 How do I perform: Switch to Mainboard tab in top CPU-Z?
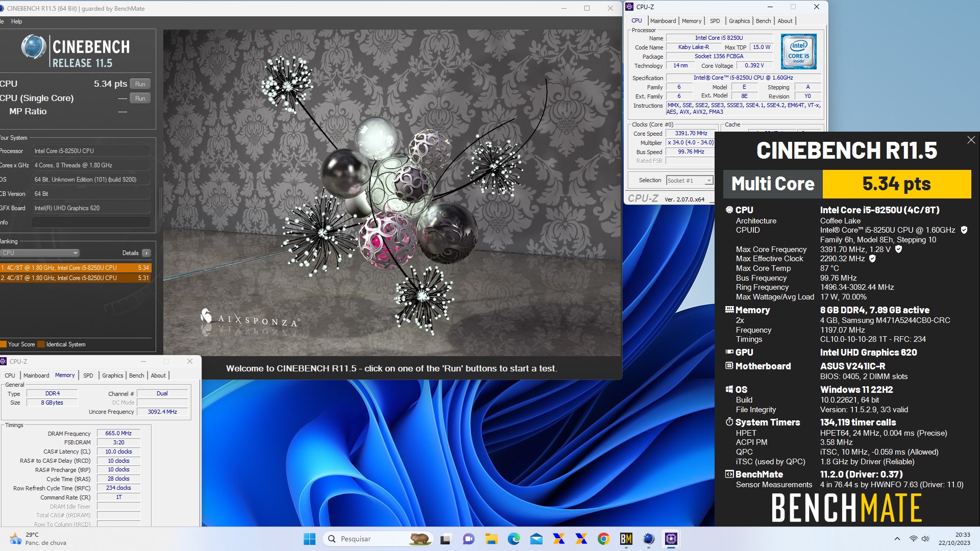point(663,21)
